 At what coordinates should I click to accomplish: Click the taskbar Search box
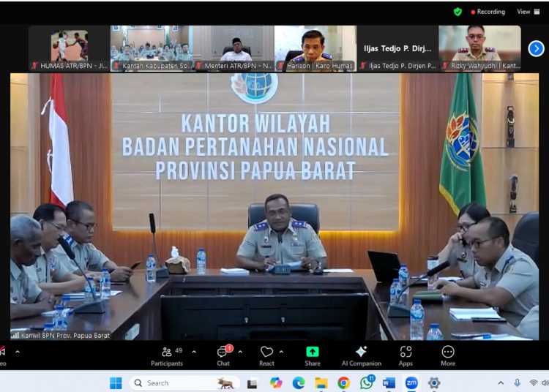[x=184, y=383]
